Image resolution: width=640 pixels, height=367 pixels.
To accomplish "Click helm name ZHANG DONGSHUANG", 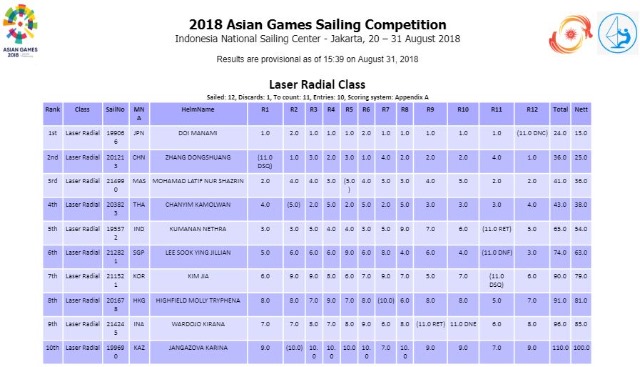I will [x=198, y=157].
